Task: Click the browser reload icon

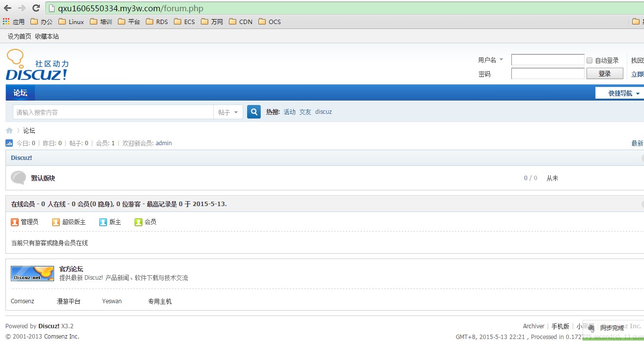Action: (x=36, y=8)
